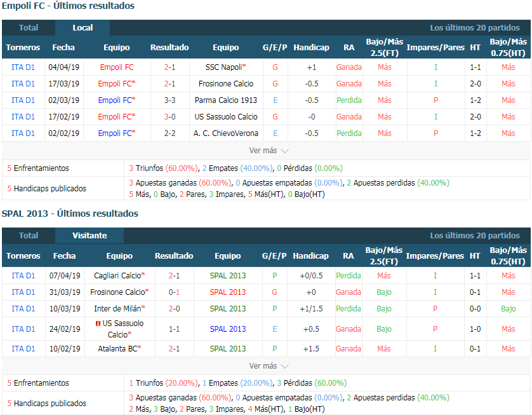This screenshot has height=415, width=532.
Task: Click 1-1 result of Sassuolo vs SPAL
Action: (x=174, y=329)
